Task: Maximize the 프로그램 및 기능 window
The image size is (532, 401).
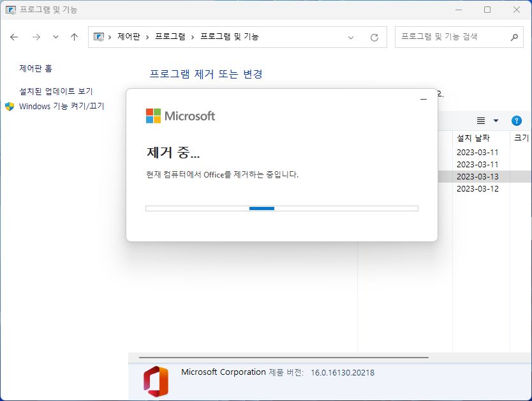Action: point(487,10)
